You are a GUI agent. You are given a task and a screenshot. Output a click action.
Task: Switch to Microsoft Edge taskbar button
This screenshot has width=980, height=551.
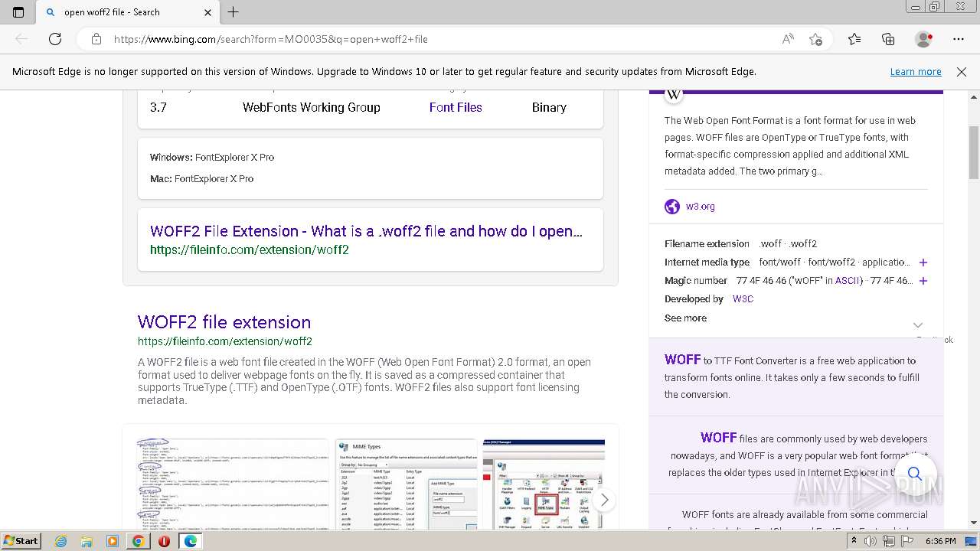click(190, 541)
